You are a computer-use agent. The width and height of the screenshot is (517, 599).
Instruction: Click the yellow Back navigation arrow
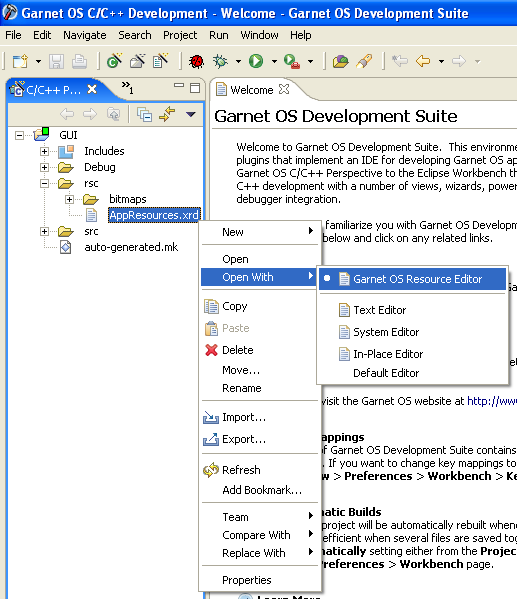point(423,61)
